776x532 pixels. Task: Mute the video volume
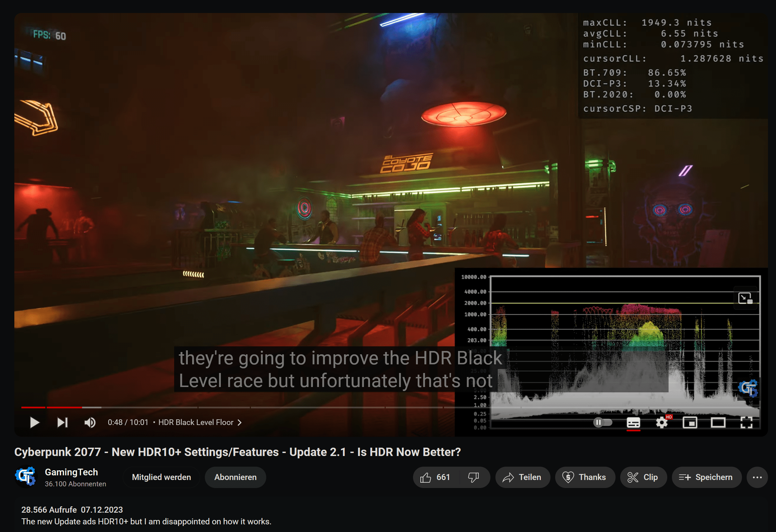coord(90,422)
